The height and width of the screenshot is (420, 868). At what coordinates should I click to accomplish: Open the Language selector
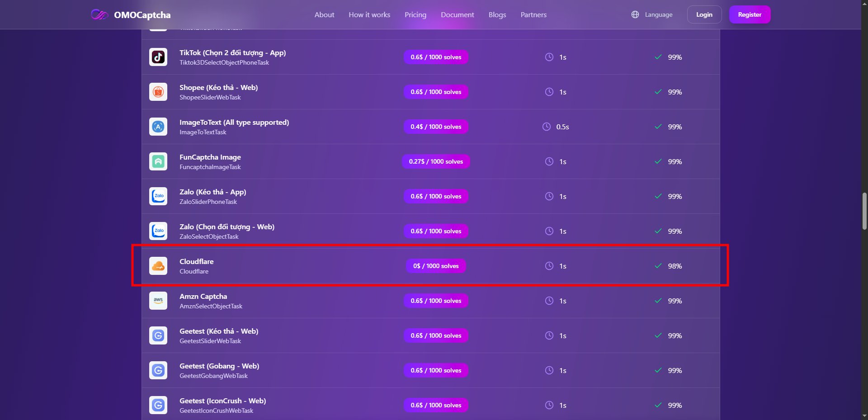[x=652, y=14]
